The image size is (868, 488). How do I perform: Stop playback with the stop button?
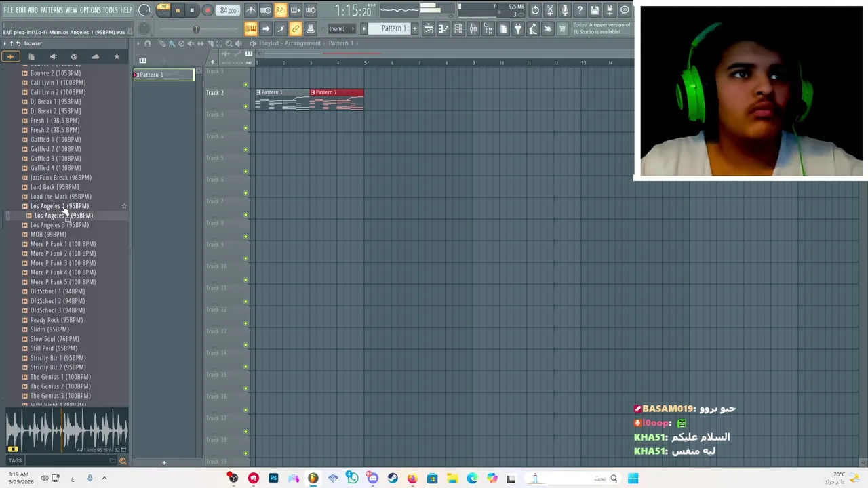pos(192,10)
